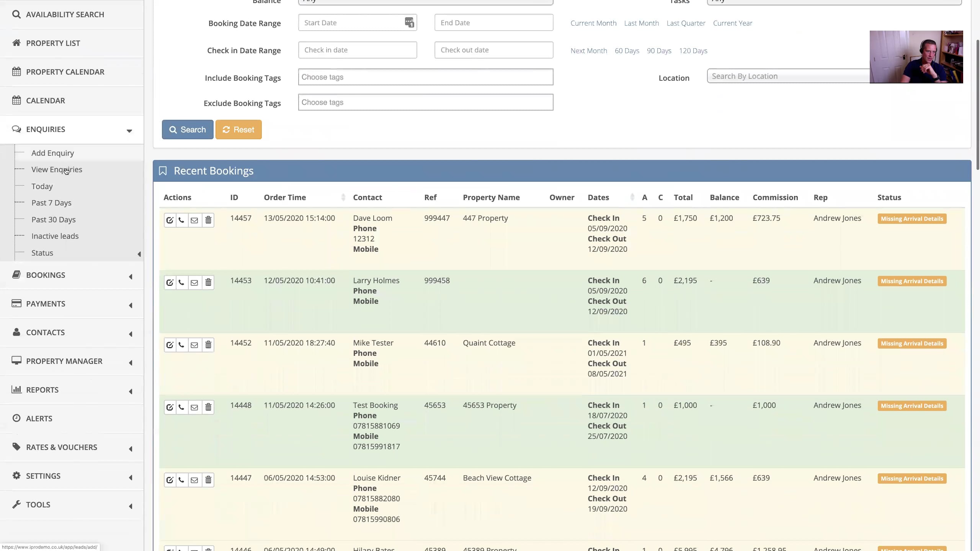
Task: Toggle the Missing Arrival Details badge for booking 14452
Action: pos(911,343)
